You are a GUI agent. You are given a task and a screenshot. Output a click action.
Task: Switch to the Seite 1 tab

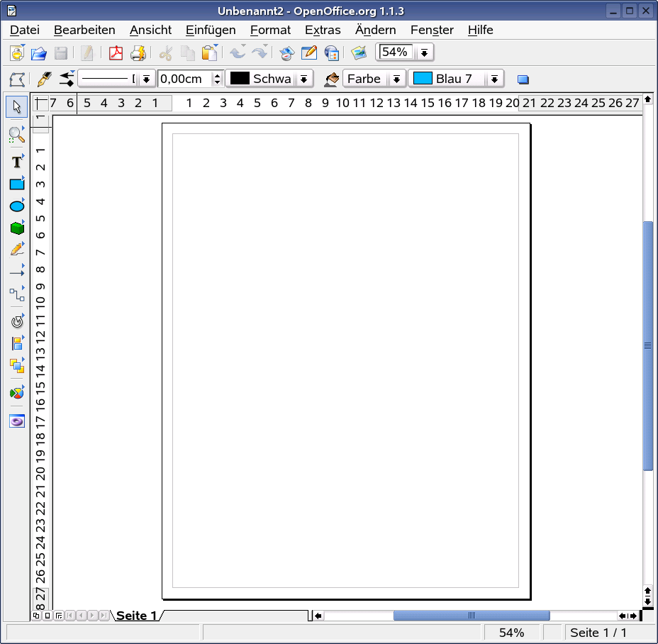point(136,616)
